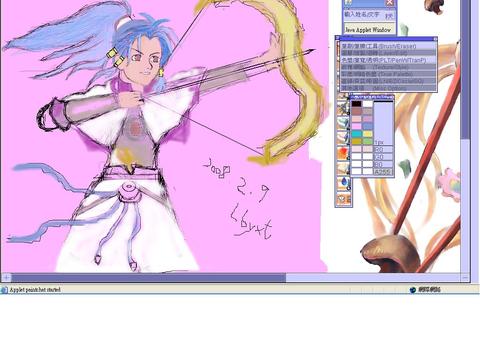The image size is (480, 360).
Task: Select the teal-green shaded tool icon
Action: click(x=343, y=123)
